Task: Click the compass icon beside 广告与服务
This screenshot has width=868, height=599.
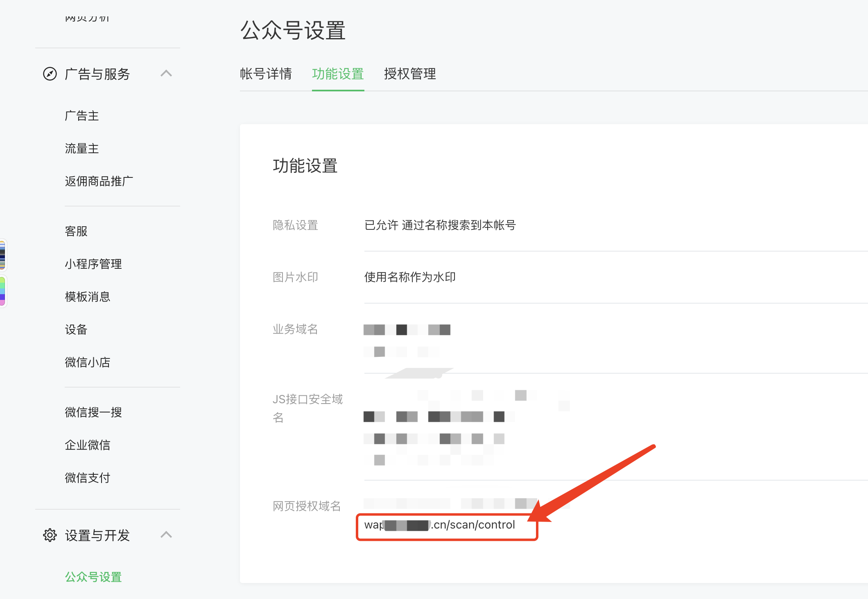Action: tap(50, 74)
